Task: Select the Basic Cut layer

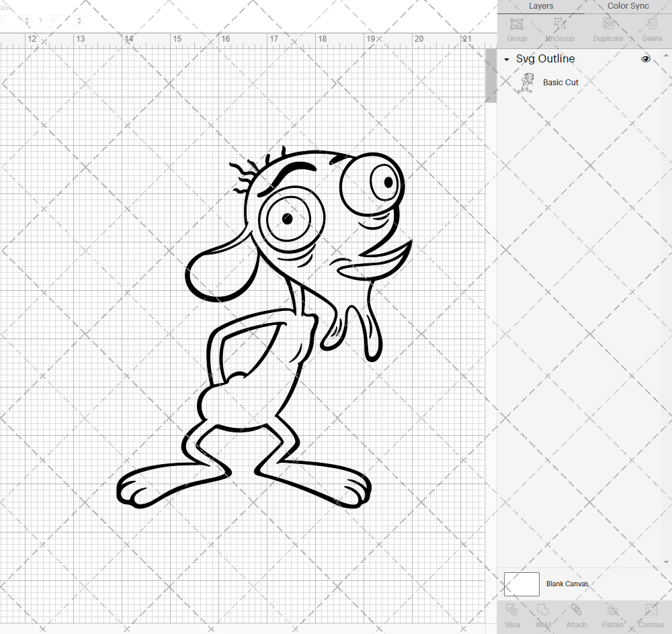Action: coord(560,82)
